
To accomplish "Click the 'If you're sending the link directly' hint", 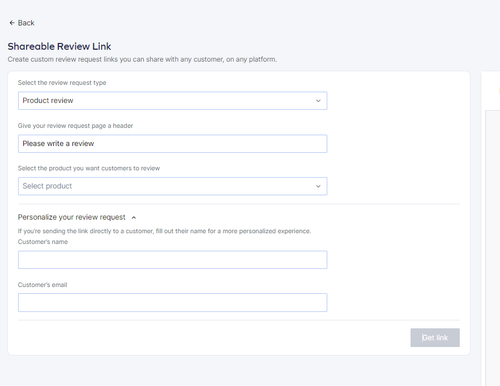I will (x=164, y=231).
